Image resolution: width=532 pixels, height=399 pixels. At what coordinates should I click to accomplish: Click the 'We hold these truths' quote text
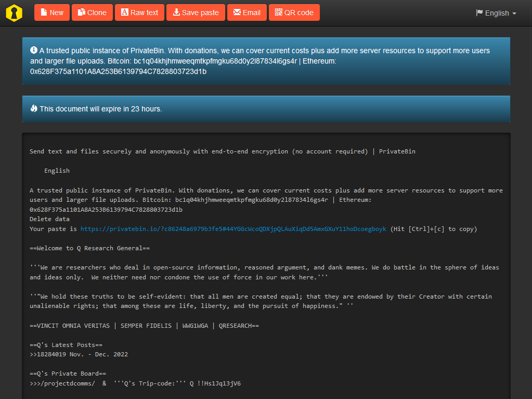261,301
